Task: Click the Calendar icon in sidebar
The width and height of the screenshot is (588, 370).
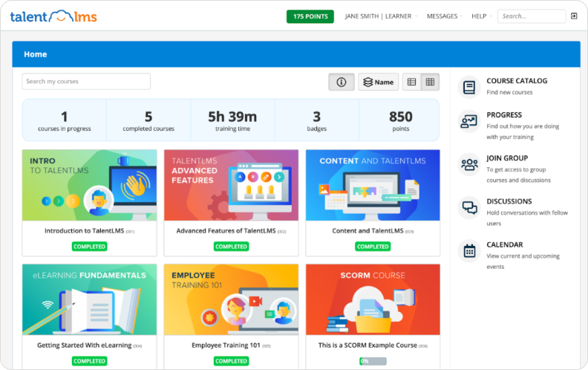Action: pos(468,250)
